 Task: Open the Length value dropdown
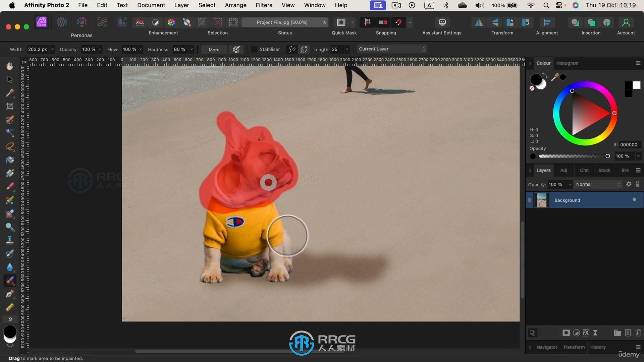coord(347,49)
